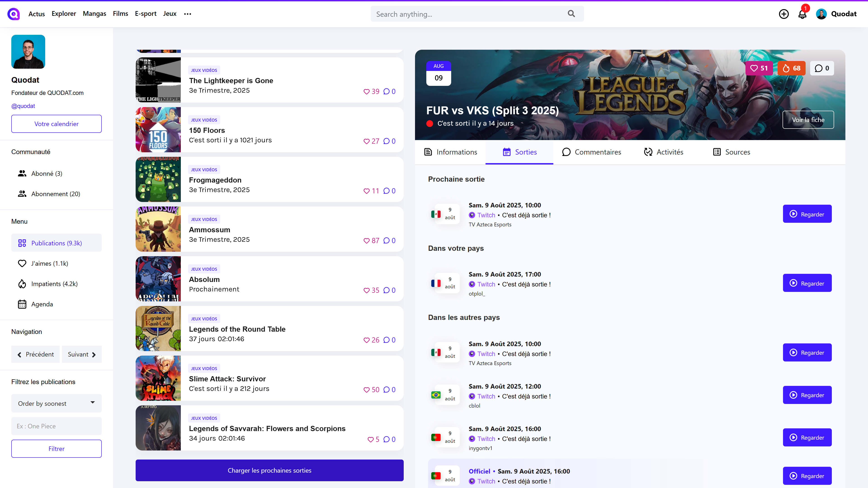The width and height of the screenshot is (868, 488).
Task: Click the plus add-content icon
Action: (784, 14)
